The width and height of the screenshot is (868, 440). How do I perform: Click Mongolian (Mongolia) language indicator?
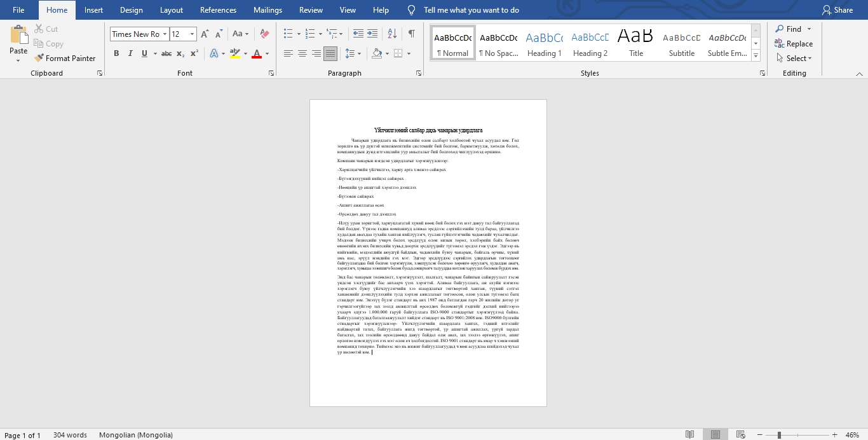[136, 435]
